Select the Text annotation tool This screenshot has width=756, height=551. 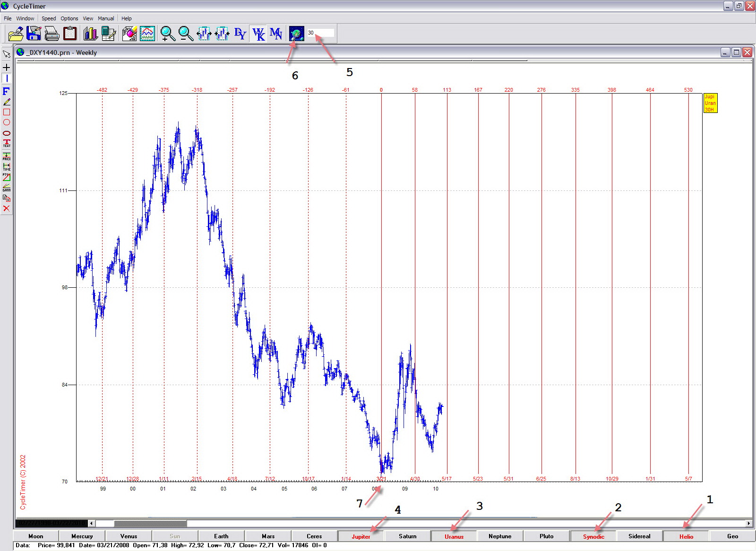click(x=7, y=143)
